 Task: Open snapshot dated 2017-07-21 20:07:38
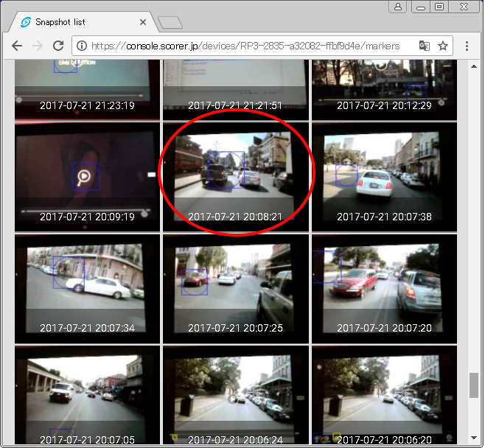[384, 177]
